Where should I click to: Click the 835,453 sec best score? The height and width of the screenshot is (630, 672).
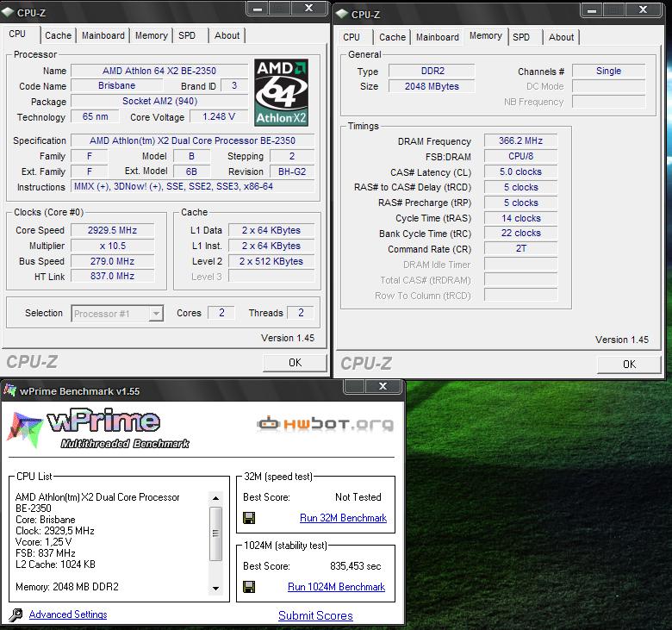pyautogui.click(x=355, y=566)
